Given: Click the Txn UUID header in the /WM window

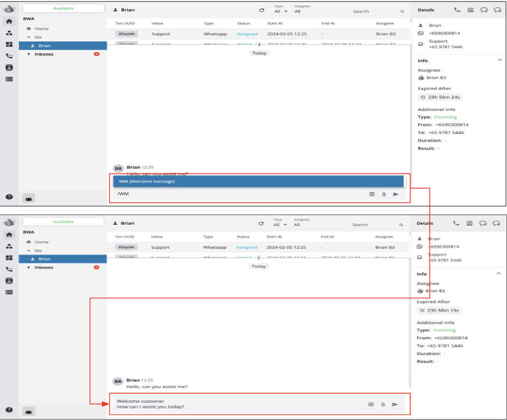Looking at the screenshot, I should click(x=125, y=23).
